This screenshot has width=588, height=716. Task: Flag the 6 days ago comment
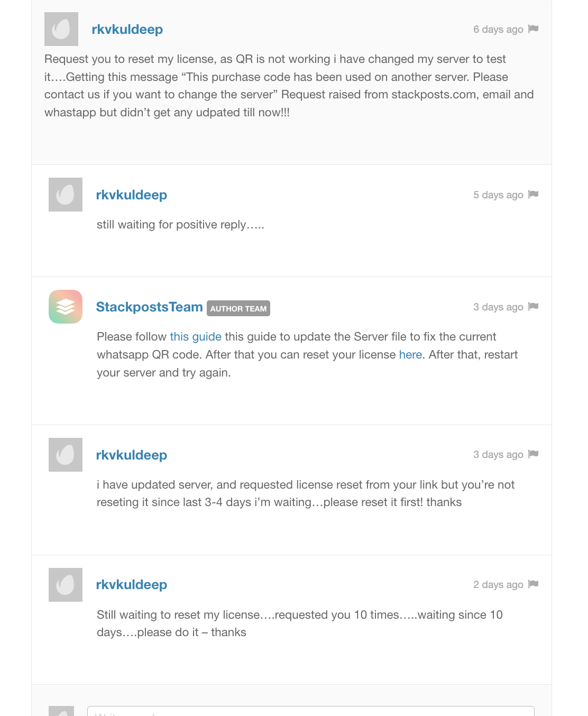point(533,29)
